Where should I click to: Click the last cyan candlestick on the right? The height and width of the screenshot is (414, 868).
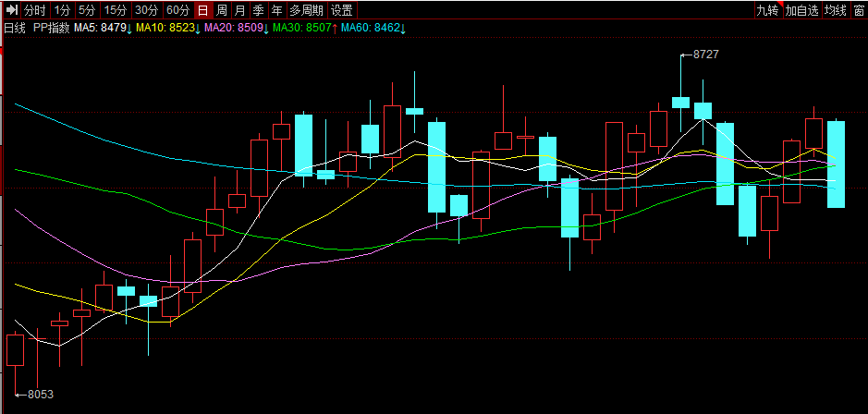(x=836, y=164)
